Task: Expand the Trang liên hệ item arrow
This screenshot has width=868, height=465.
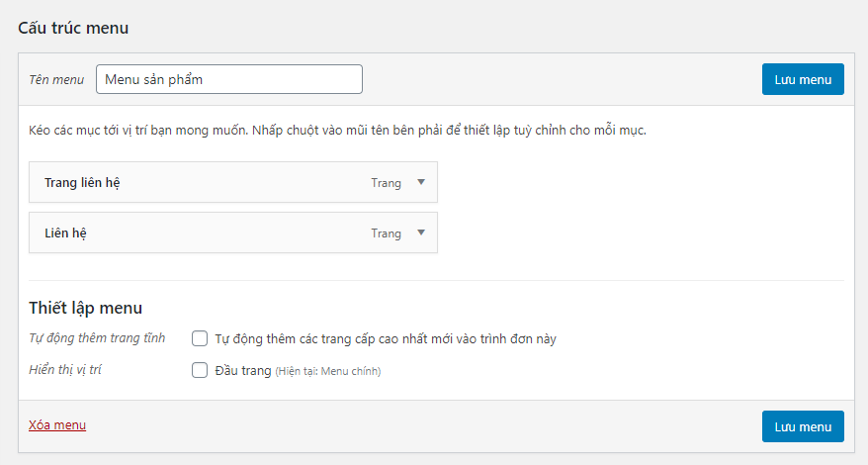Action: click(x=421, y=183)
